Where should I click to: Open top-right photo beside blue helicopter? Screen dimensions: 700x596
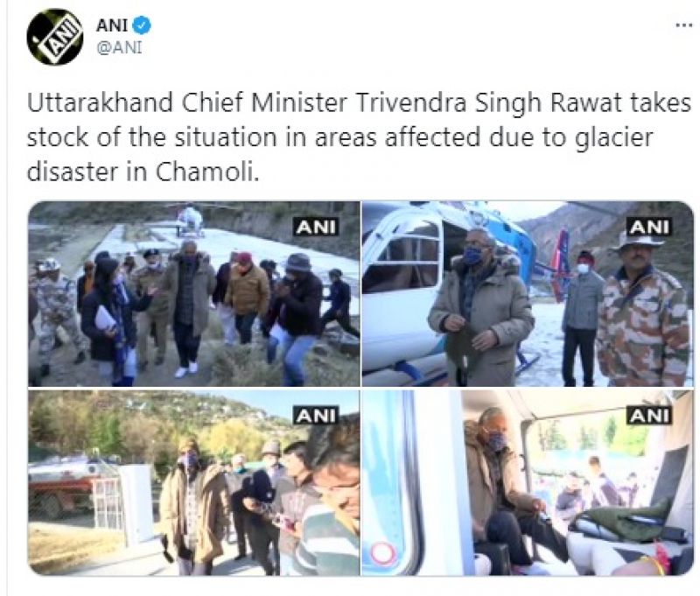(x=528, y=294)
